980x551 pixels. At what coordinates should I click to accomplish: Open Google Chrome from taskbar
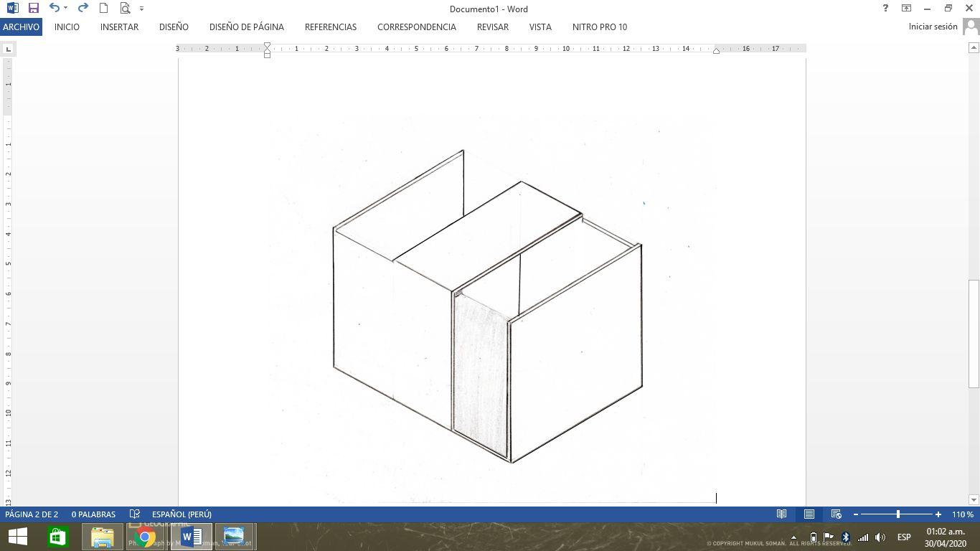[146, 537]
